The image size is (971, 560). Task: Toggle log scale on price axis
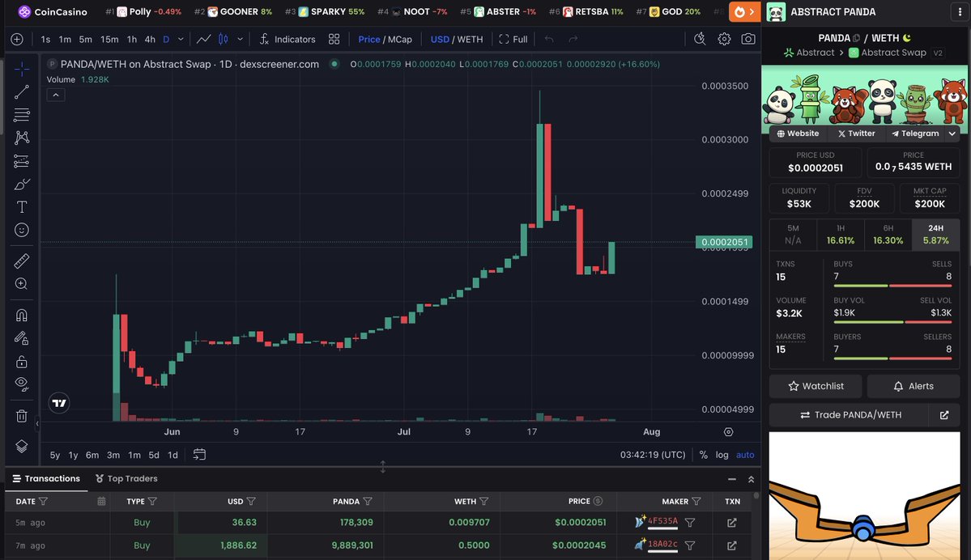[722, 455]
